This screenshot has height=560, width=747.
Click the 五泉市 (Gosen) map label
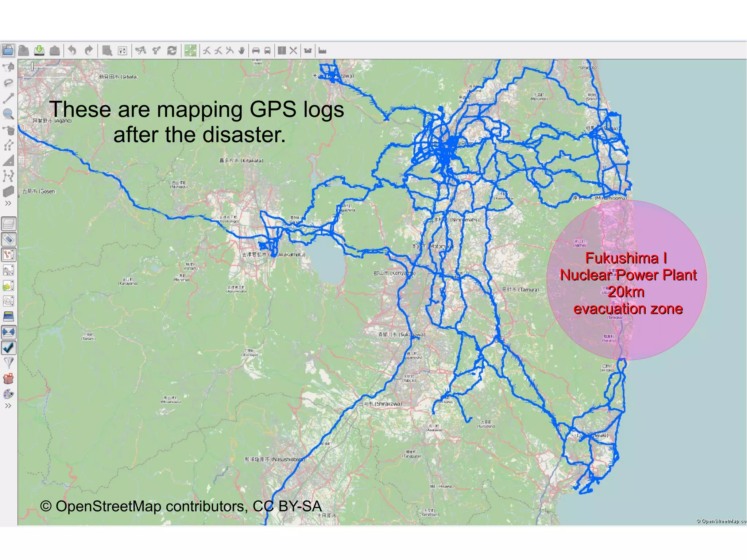(39, 191)
